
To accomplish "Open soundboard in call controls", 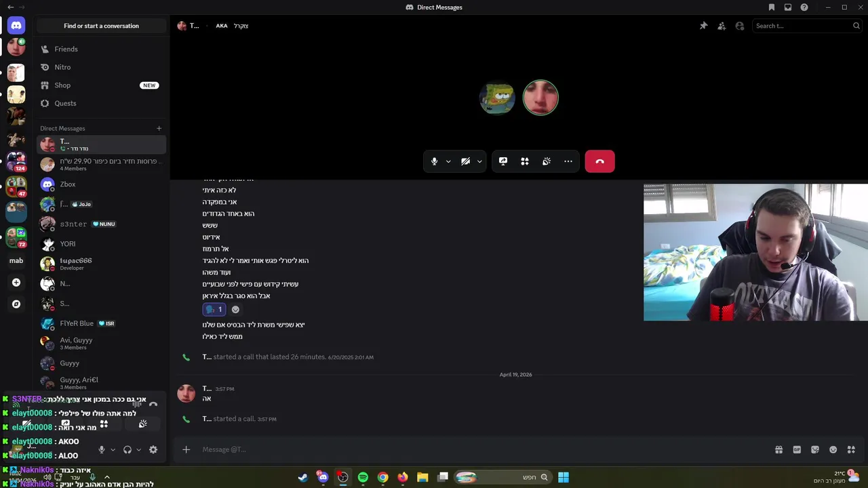I will click(547, 161).
